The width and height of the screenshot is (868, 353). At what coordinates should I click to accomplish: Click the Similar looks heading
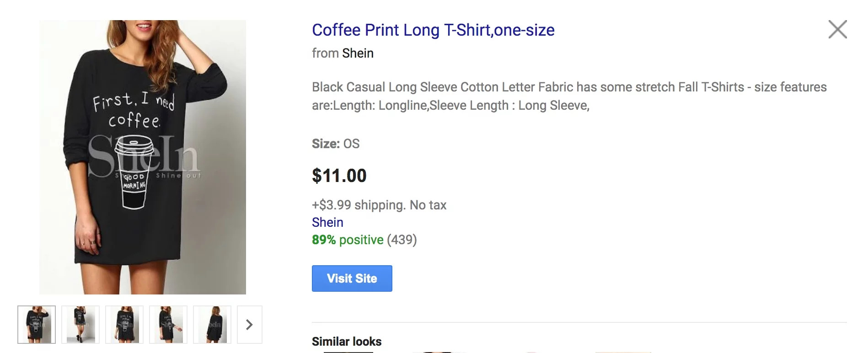coord(347,342)
